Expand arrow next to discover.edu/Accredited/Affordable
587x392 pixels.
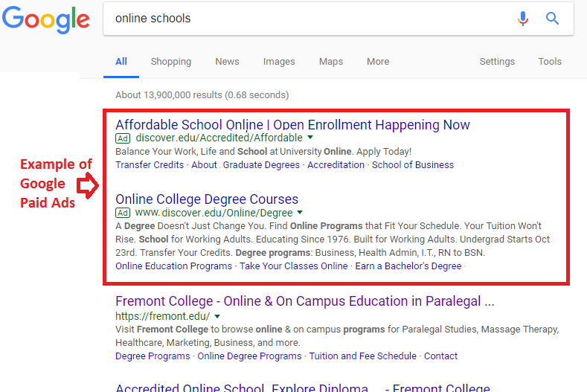310,138
